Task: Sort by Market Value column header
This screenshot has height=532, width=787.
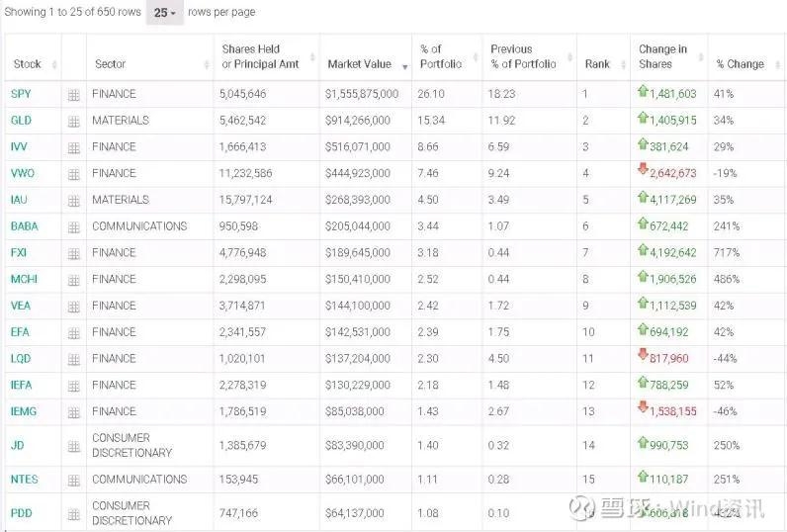Action: coord(366,57)
